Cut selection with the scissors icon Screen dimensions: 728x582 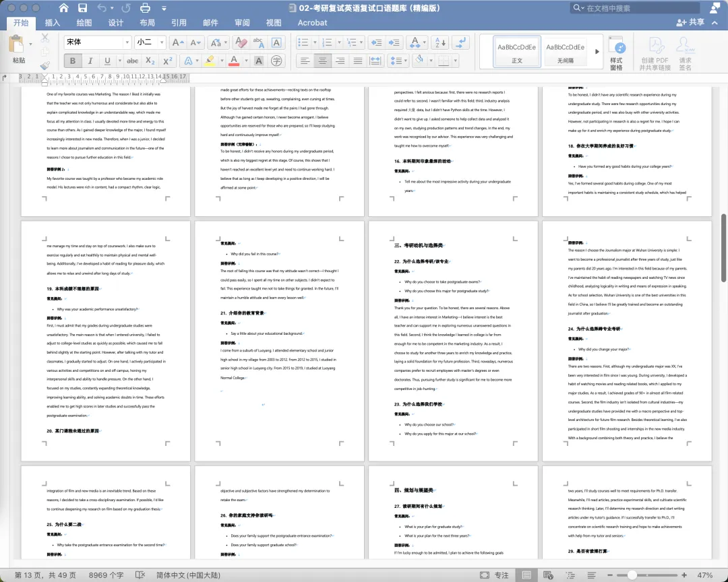[x=45, y=38]
